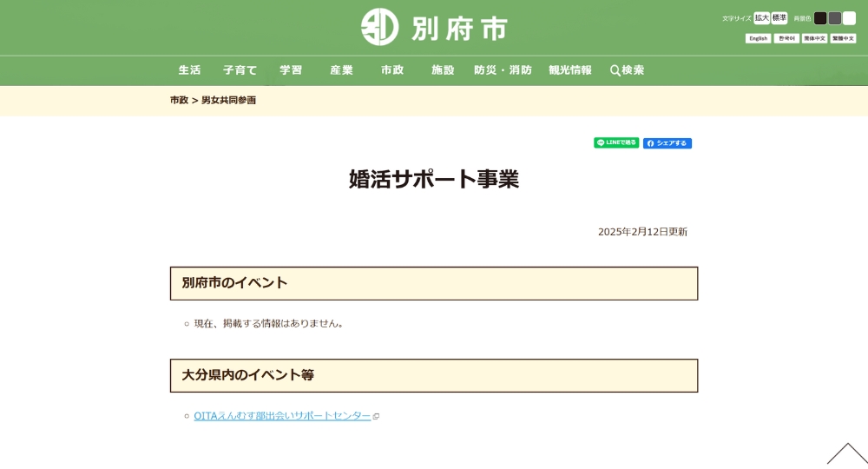The height and width of the screenshot is (469, 868).
Task: Click the 大分県内のイベント等 section heading
Action: [434, 375]
